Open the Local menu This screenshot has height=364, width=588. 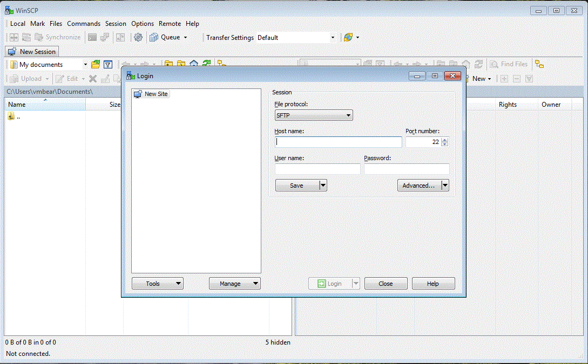pyautogui.click(x=18, y=24)
